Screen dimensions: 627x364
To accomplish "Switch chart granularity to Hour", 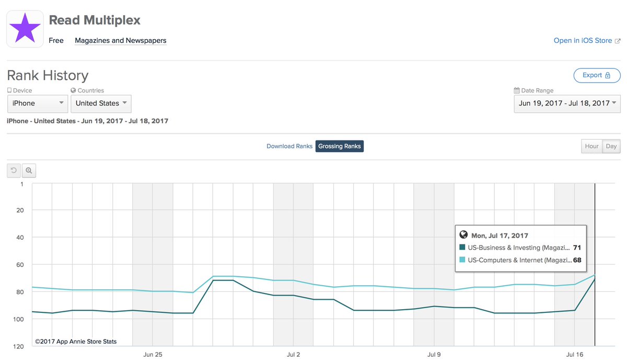I will [x=591, y=146].
